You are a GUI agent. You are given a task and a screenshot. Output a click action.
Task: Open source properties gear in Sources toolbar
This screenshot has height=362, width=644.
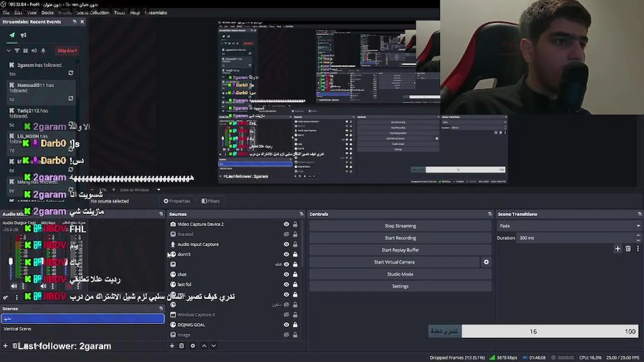point(193,346)
